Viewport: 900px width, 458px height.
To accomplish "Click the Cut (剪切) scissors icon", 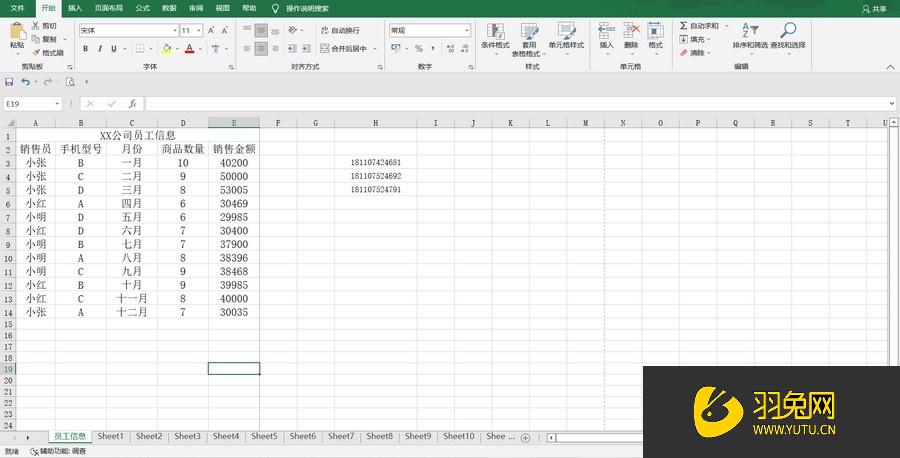I will click(x=36, y=26).
